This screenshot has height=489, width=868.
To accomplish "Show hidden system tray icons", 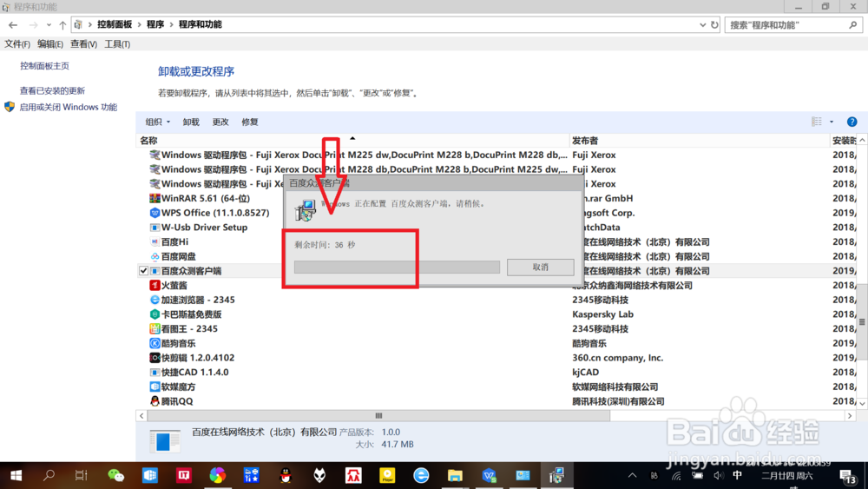I will click(x=632, y=476).
